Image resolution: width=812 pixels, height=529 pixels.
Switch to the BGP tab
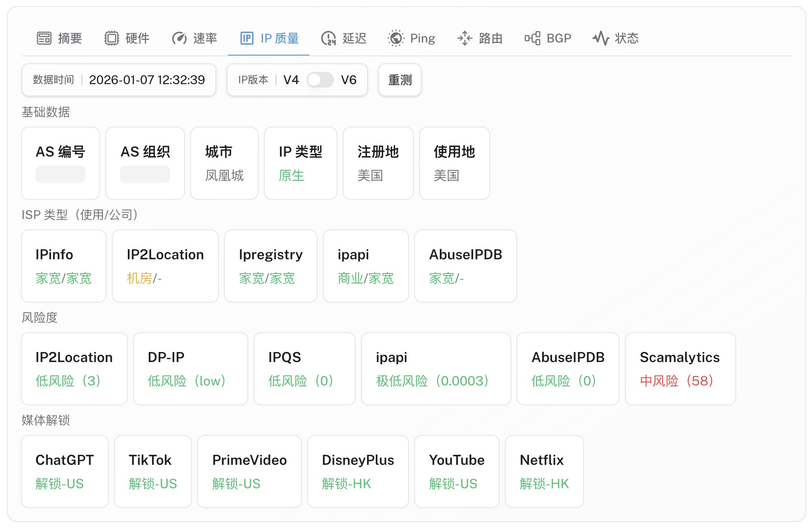(559, 39)
